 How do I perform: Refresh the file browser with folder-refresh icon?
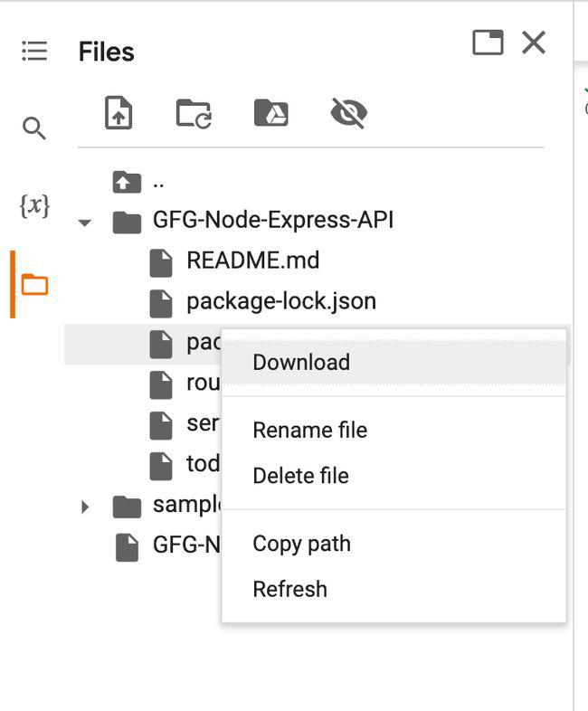tap(194, 113)
